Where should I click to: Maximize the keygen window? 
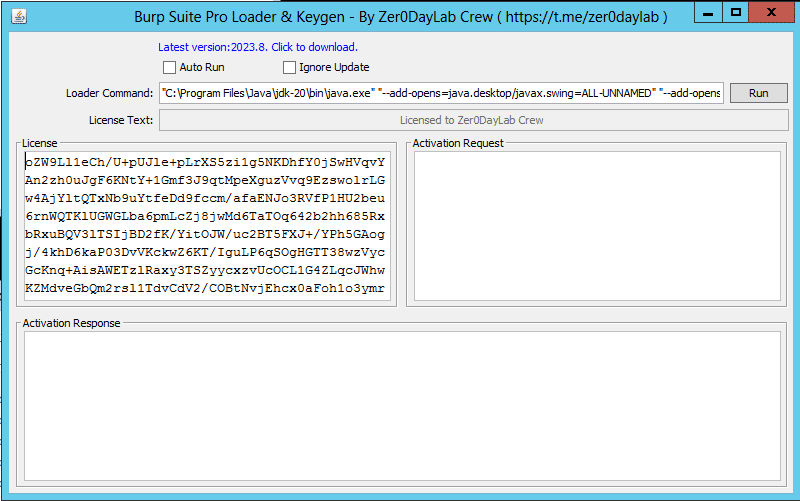click(x=735, y=12)
